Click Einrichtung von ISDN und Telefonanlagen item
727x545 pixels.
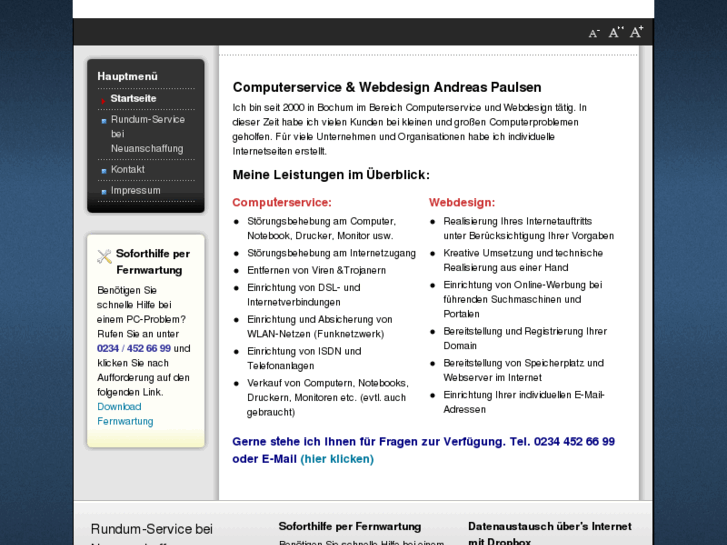click(x=304, y=358)
